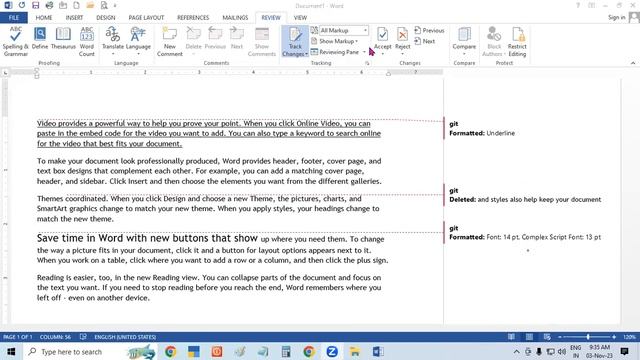Click the print preview icon in quick access toolbar

pos(104,6)
